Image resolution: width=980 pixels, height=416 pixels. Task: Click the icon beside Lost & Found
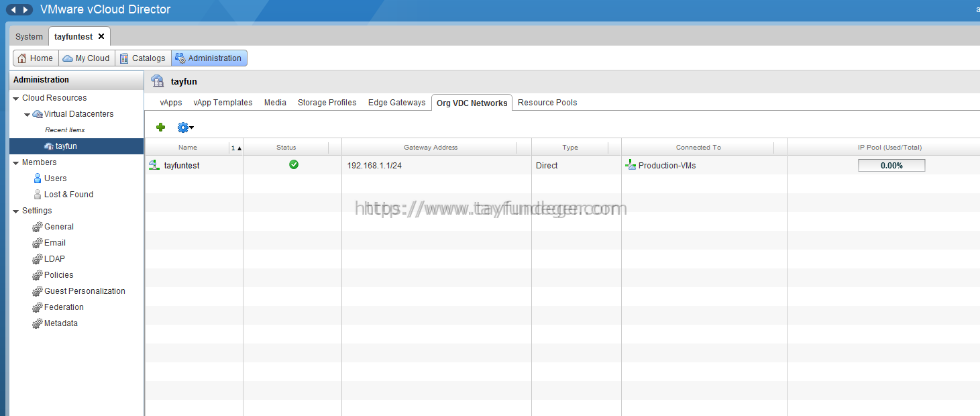coord(38,195)
